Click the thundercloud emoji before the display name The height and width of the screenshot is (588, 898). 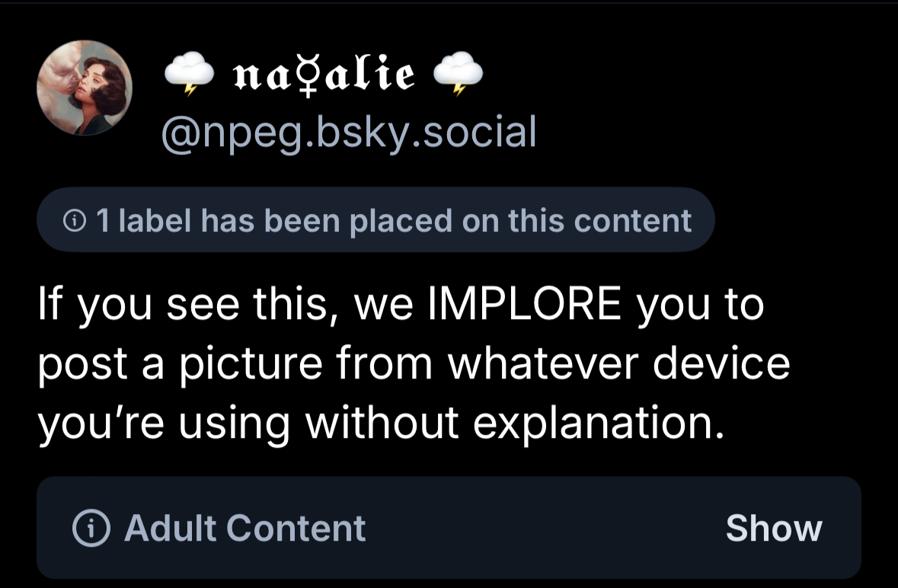[x=189, y=75]
